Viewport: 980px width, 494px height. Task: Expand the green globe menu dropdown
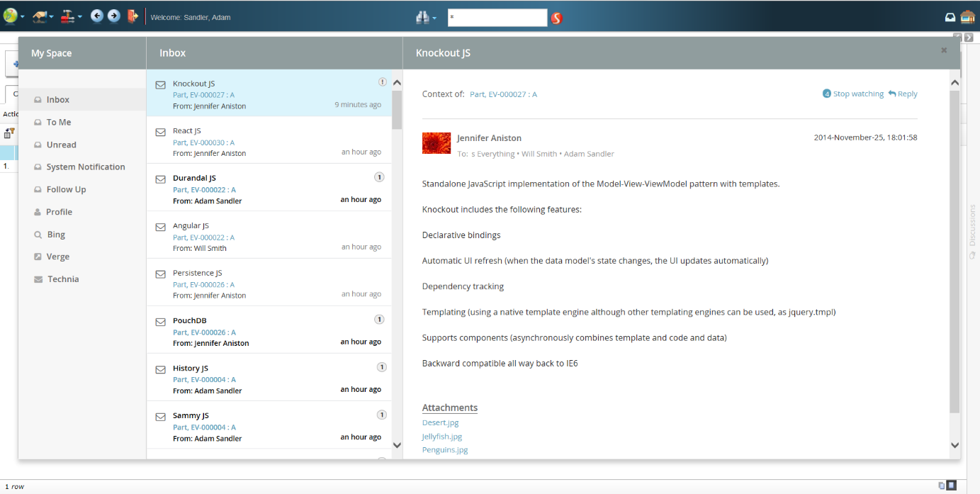pyautogui.click(x=14, y=16)
